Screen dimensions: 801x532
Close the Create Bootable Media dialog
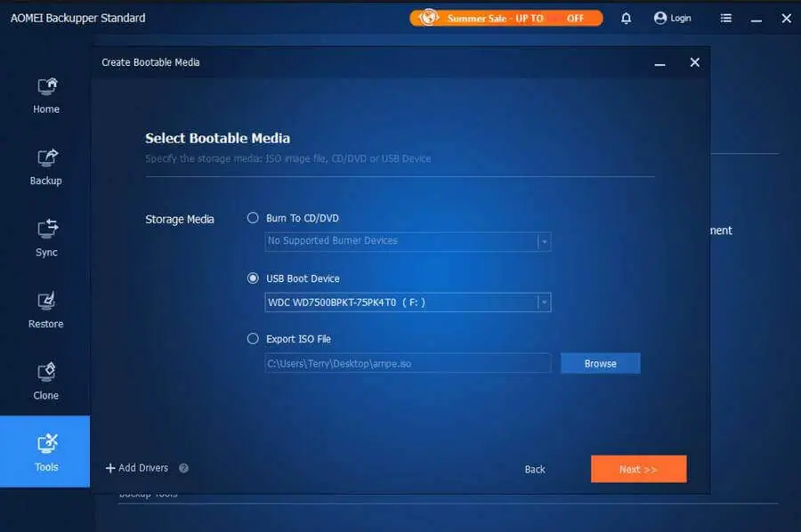click(x=695, y=62)
